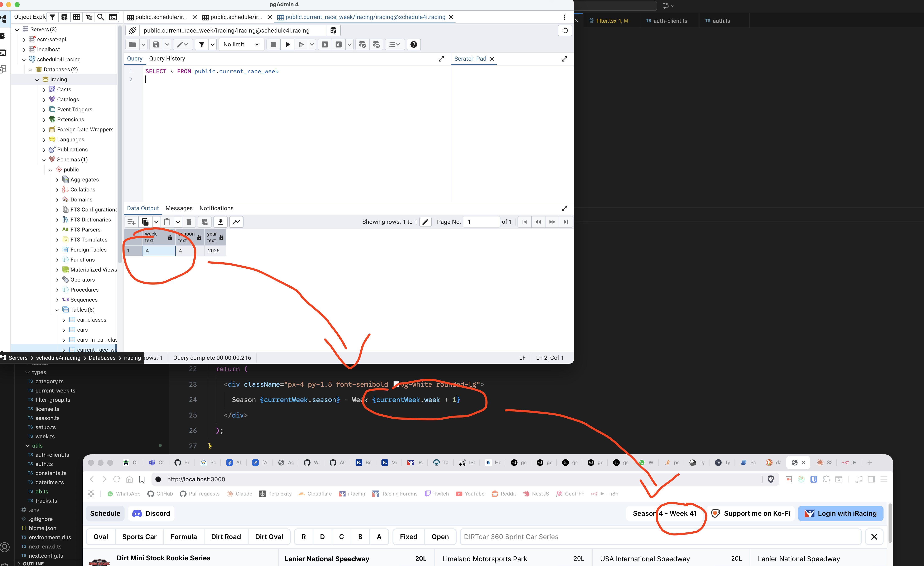Click the Explain query 'E' icon
The image size is (924, 566).
325,45
